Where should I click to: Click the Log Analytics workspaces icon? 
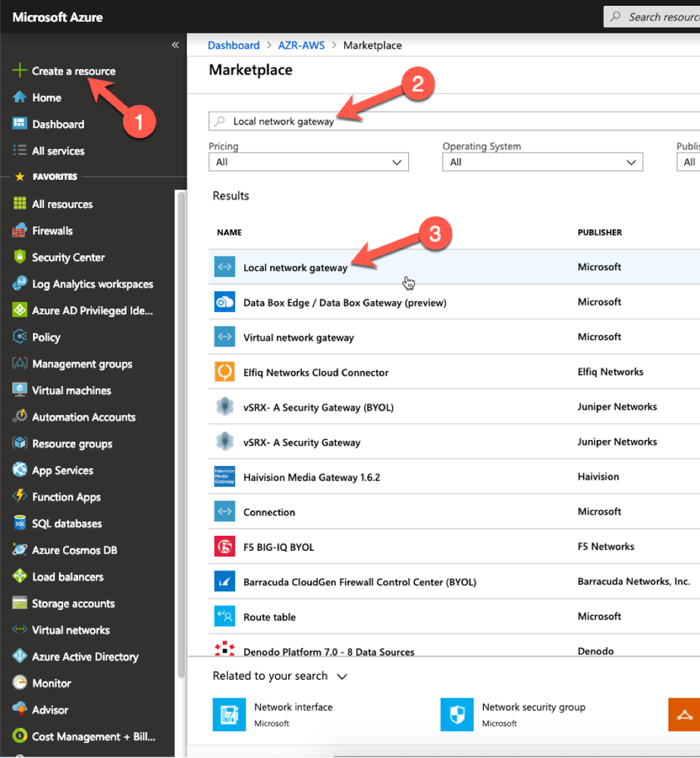coord(19,283)
